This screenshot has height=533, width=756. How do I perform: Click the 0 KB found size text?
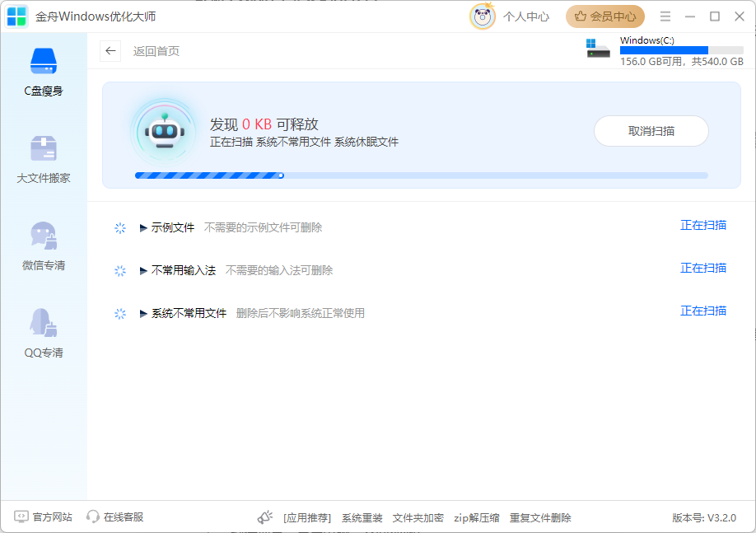click(x=257, y=124)
